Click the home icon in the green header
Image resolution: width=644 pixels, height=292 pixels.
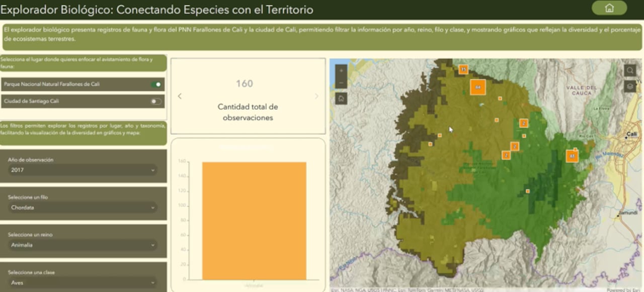pyautogui.click(x=609, y=9)
